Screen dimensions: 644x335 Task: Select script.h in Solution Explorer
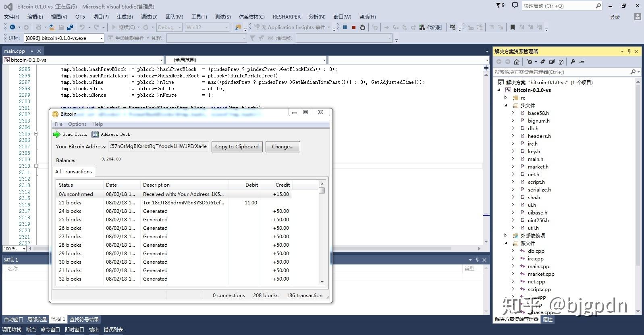(536, 182)
